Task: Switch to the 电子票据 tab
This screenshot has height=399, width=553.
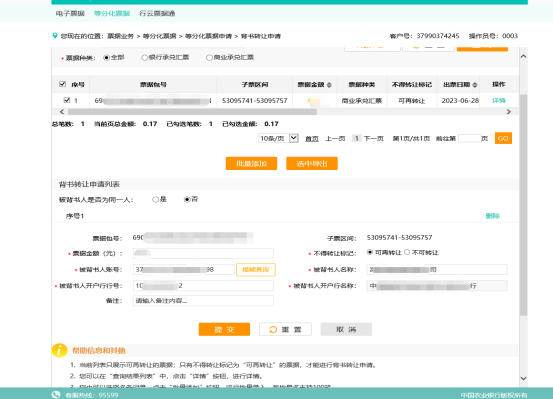Action: coord(70,13)
